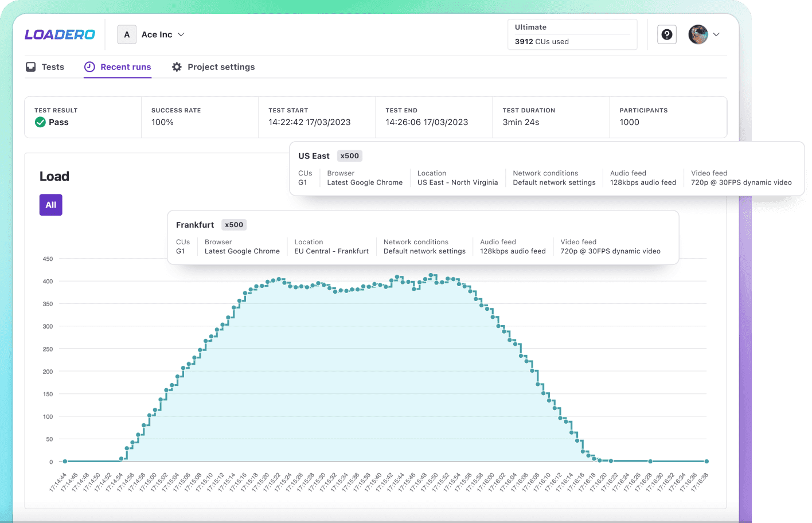Click the Test Duration 3min 24s value

[x=521, y=122]
